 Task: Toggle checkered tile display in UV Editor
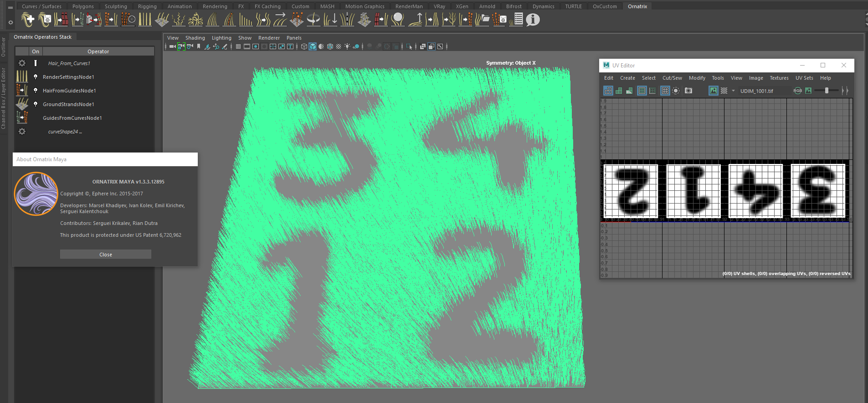724,91
